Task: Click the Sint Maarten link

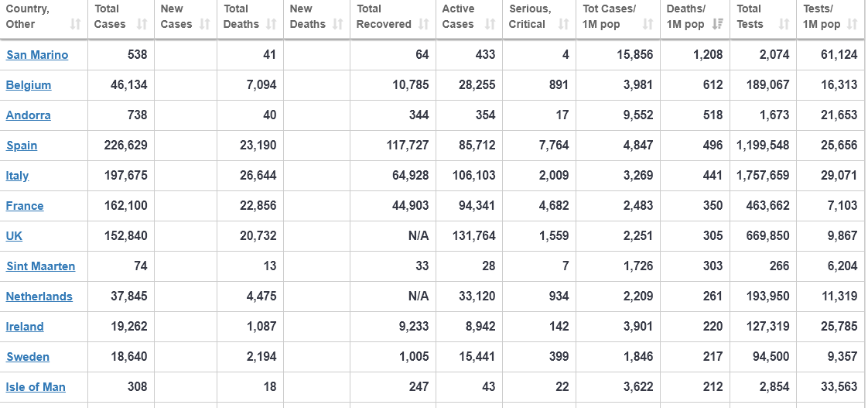Action: coord(40,266)
